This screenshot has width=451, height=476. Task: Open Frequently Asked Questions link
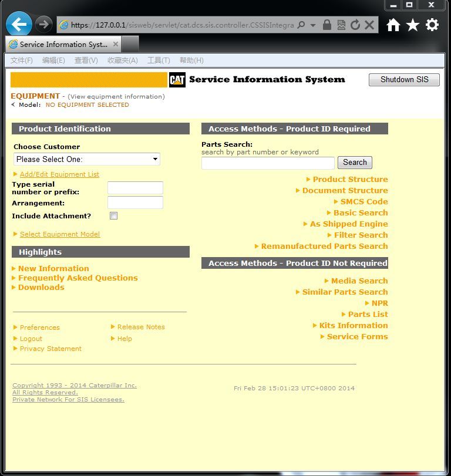coord(78,278)
